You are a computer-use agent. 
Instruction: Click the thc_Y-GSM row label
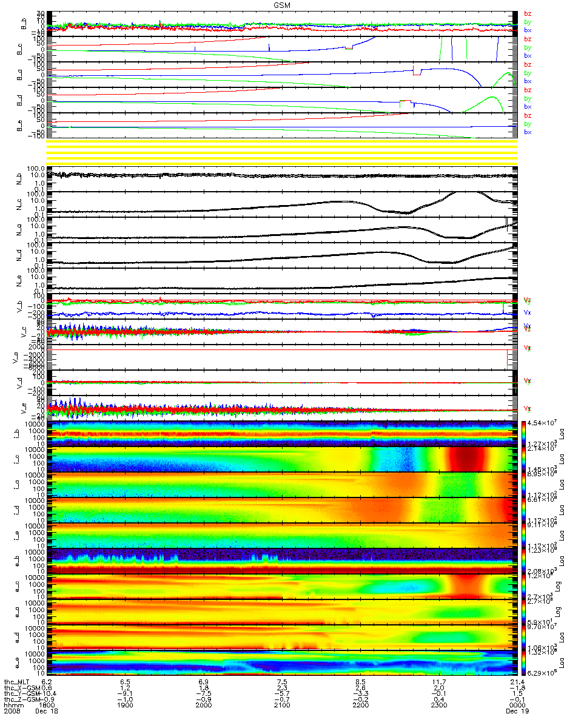[x=23, y=695]
